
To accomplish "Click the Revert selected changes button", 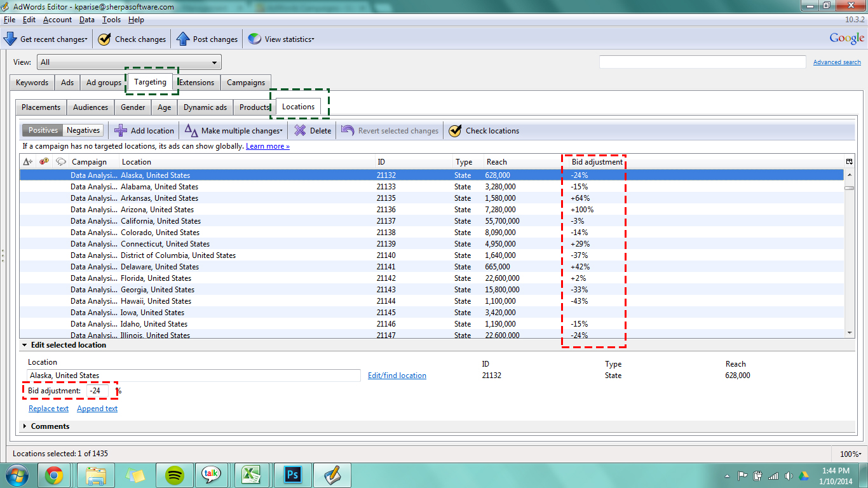I will tap(390, 130).
